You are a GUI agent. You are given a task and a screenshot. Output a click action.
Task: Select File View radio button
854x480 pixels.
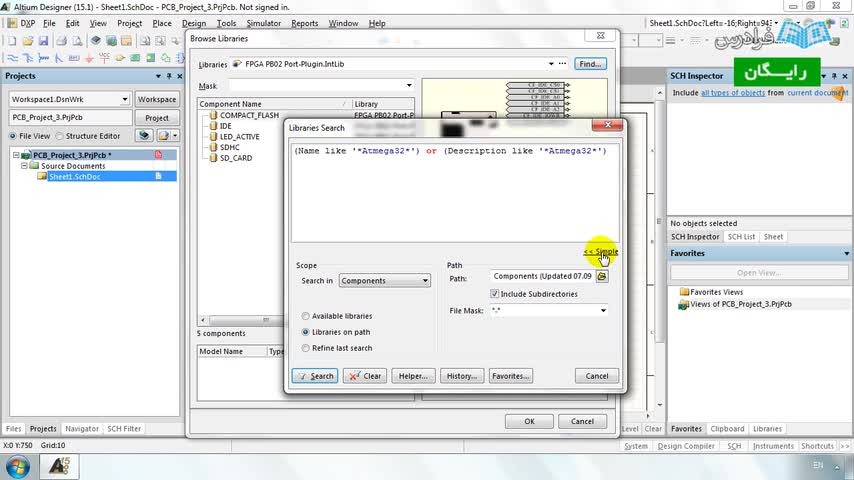[13, 136]
